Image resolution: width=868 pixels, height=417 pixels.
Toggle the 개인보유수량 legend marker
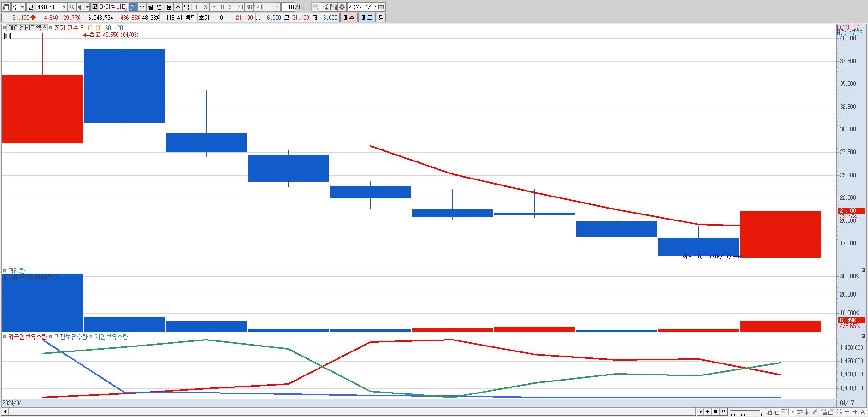tap(91, 337)
